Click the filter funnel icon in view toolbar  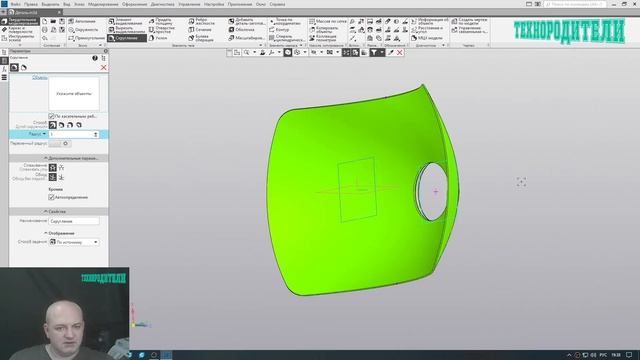point(373,53)
